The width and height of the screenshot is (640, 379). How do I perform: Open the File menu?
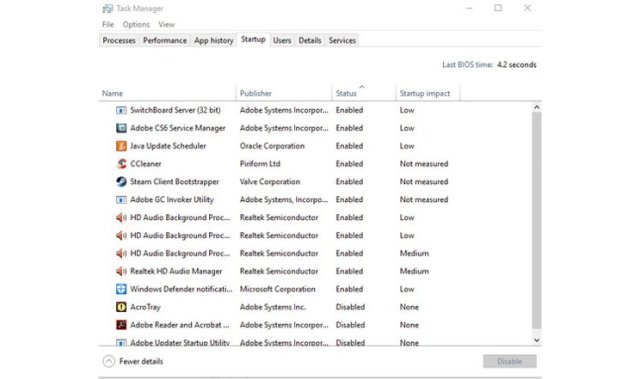pos(108,24)
